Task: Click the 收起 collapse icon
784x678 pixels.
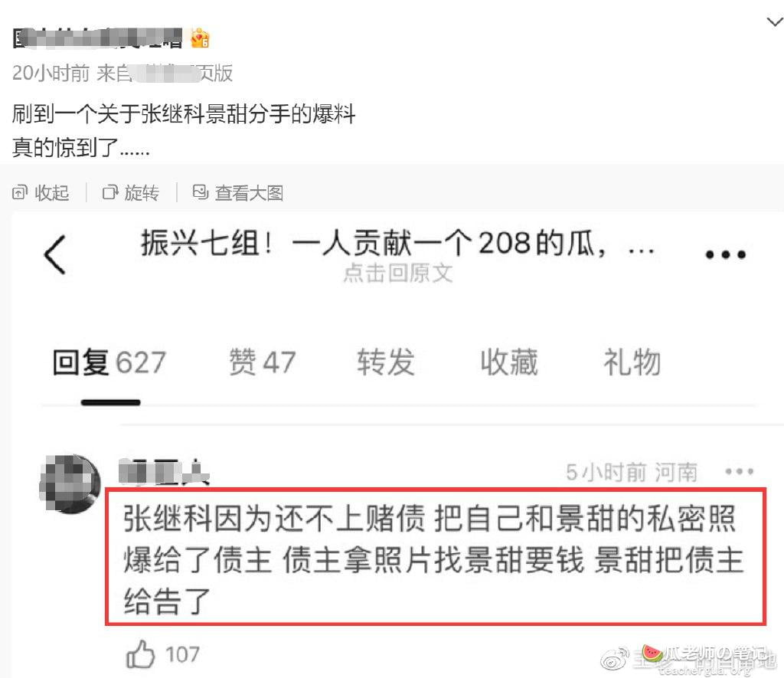Action: [x=19, y=192]
